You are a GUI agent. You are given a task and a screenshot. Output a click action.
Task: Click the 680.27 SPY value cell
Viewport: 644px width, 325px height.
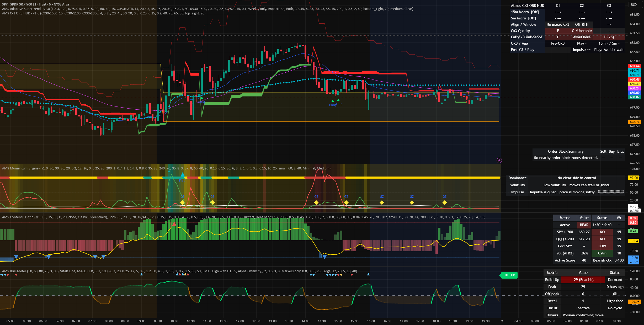(x=584, y=232)
